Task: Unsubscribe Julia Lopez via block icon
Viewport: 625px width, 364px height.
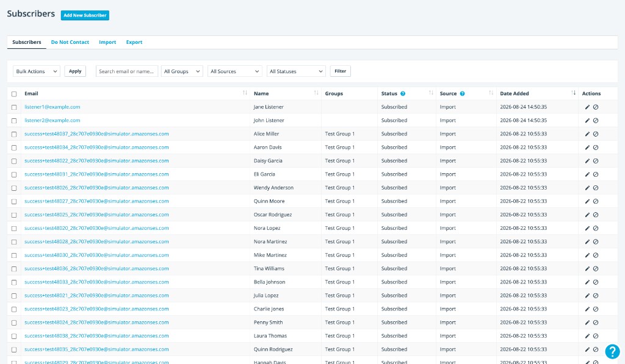Action: pyautogui.click(x=596, y=296)
